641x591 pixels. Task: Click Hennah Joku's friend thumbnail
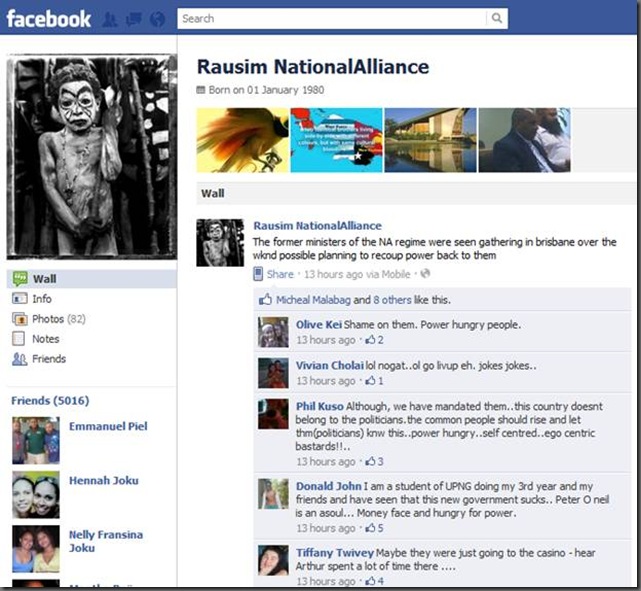[36, 495]
